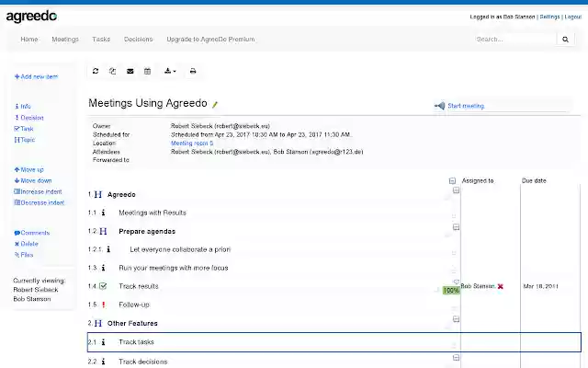
Task: Open Files from sidebar
Action: [24, 255]
